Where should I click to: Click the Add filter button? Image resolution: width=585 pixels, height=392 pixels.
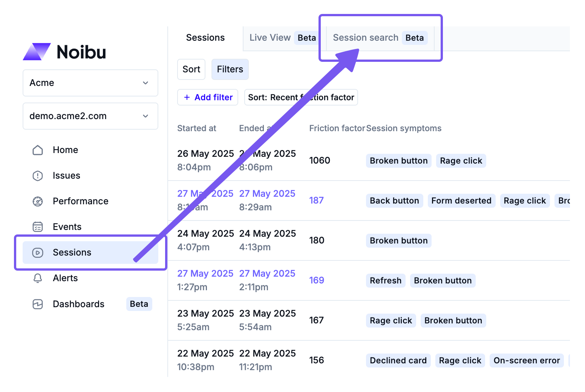point(208,97)
